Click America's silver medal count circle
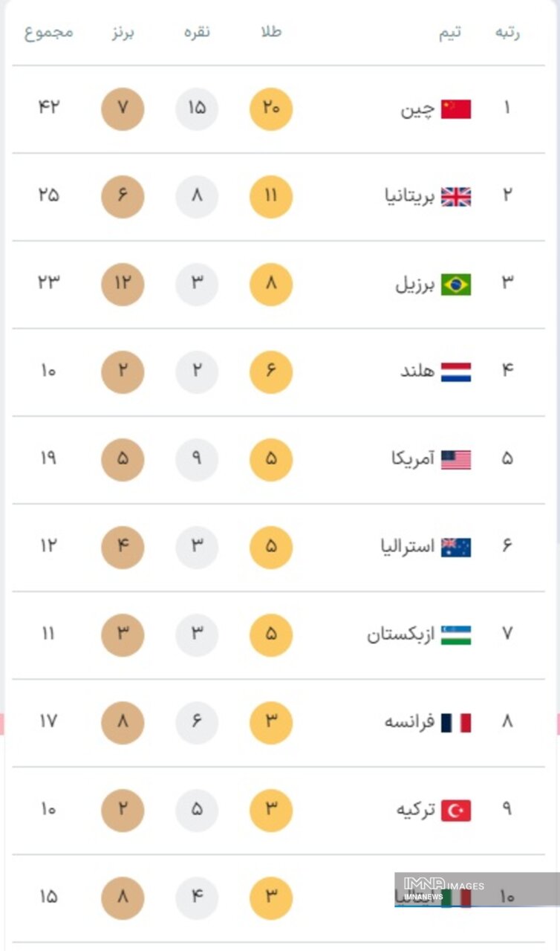 click(x=197, y=460)
